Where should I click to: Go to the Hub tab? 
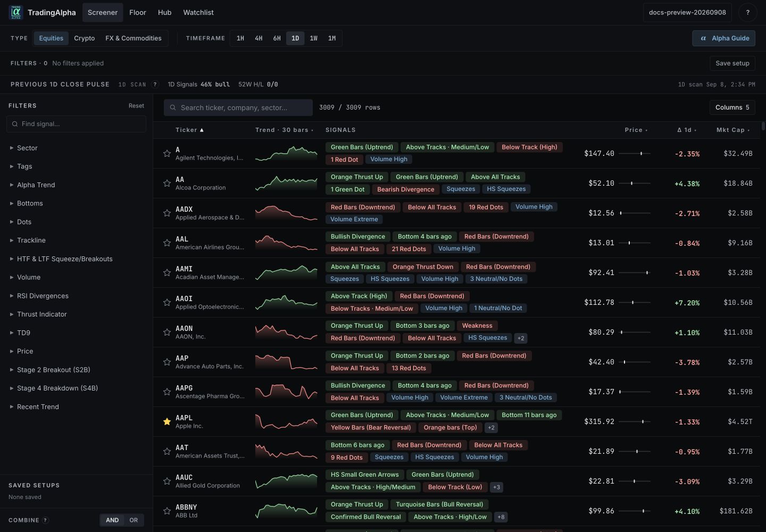(164, 12)
